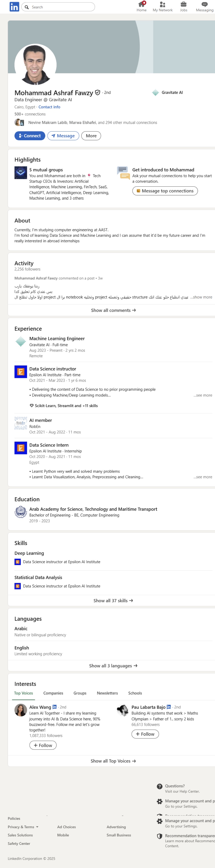The width and height of the screenshot is (215, 868).
Task: Click the verification badge next to the name
Action: pos(97,93)
